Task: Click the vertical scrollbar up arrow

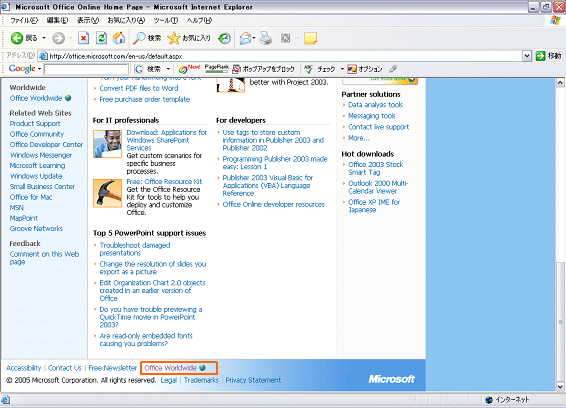Action: point(560,83)
